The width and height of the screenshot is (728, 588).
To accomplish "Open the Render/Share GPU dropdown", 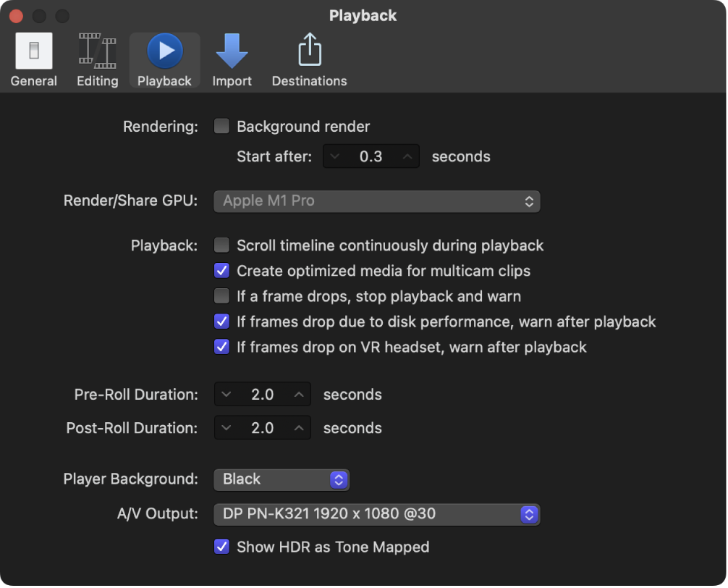I will pos(376,201).
